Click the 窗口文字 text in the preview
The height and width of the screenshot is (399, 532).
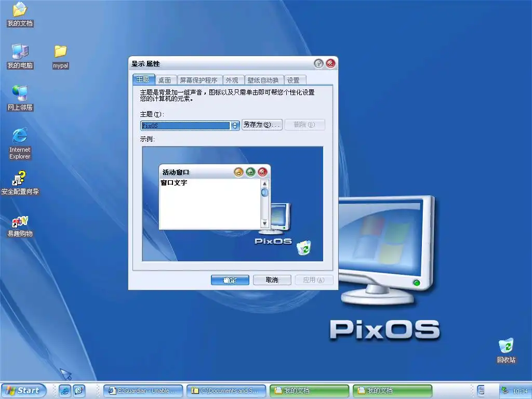point(174,182)
